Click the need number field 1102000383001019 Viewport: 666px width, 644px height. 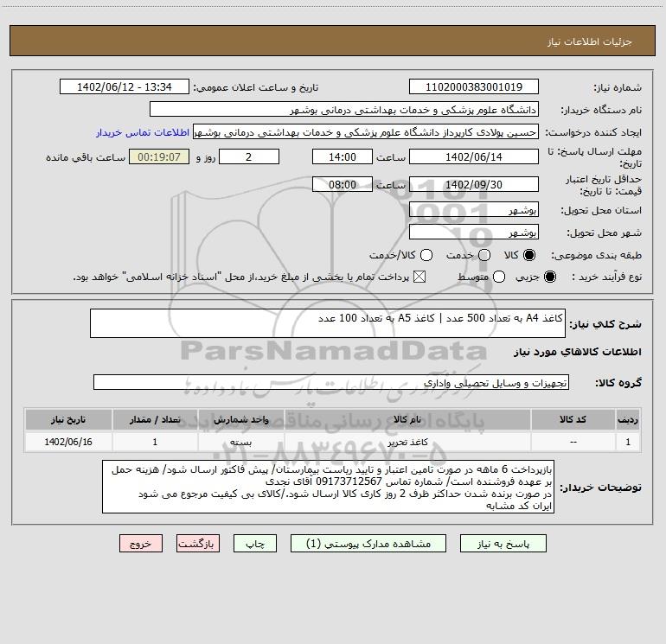(474, 87)
